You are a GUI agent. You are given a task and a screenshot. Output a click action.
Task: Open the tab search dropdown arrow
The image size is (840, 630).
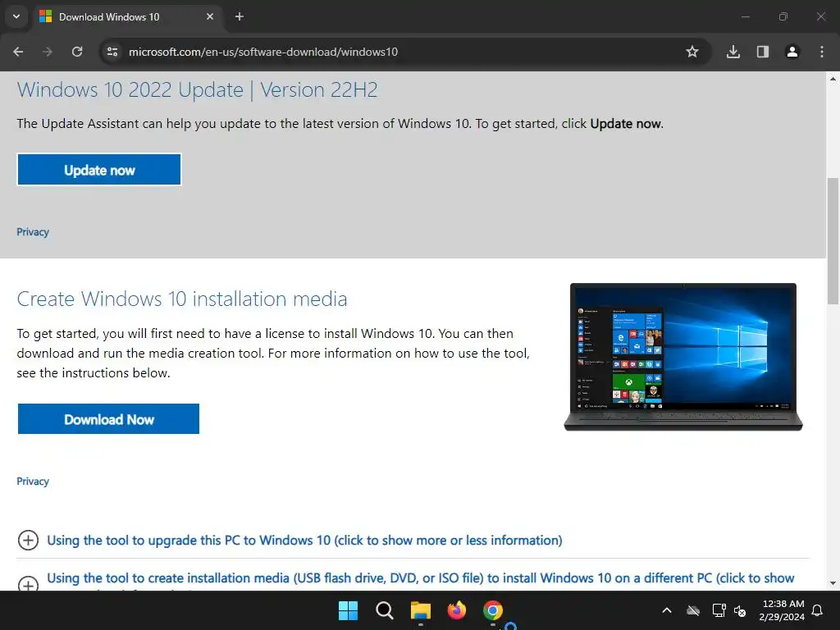[16, 16]
